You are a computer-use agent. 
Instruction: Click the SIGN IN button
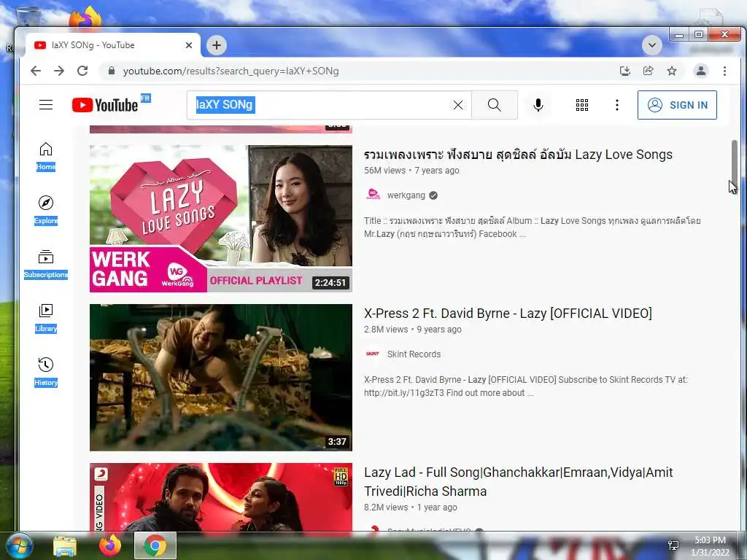coord(677,105)
